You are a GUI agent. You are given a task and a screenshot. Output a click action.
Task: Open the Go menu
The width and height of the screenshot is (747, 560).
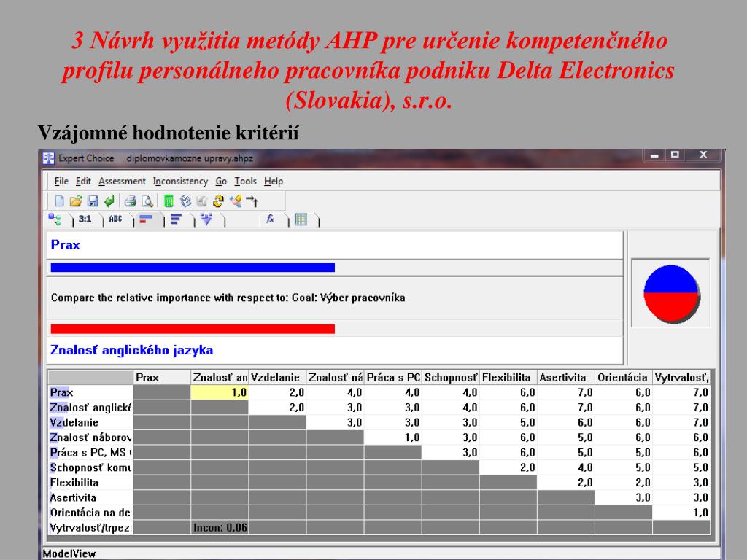(x=221, y=182)
